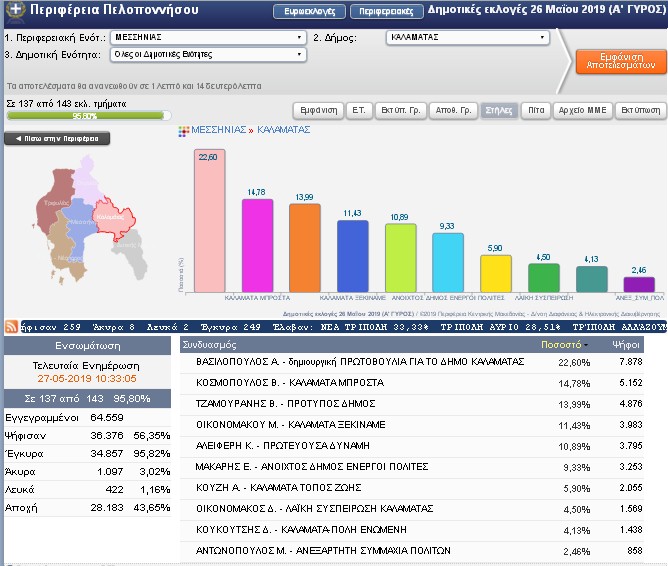Open the Αρχείο ΜΜΕ button

(582, 111)
